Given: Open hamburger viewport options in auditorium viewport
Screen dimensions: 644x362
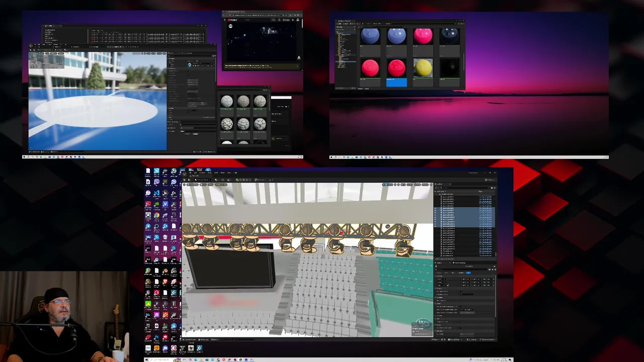Looking at the screenshot, I should [x=184, y=185].
